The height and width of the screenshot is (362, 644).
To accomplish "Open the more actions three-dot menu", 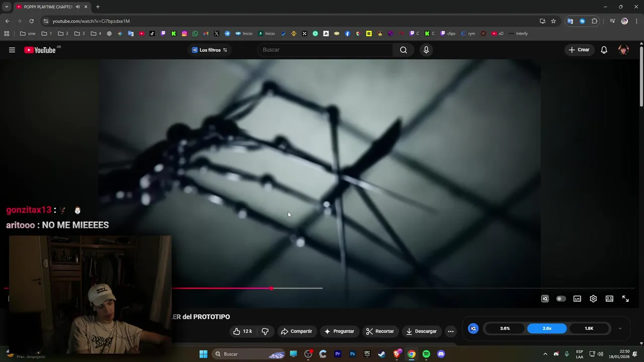I will 451,331.
